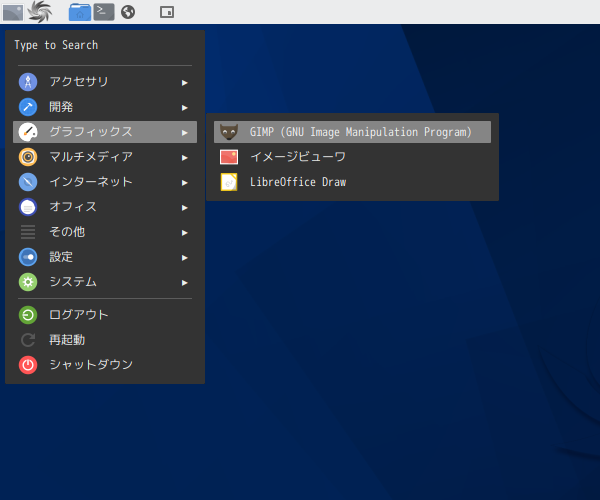Image resolution: width=600 pixels, height=500 pixels.
Task: Click the red イメージビューワ picture icon
Action: pos(229,157)
